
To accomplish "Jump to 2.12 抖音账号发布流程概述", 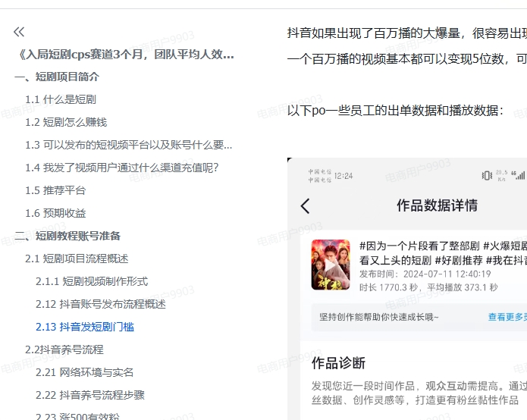I will pos(101,304).
